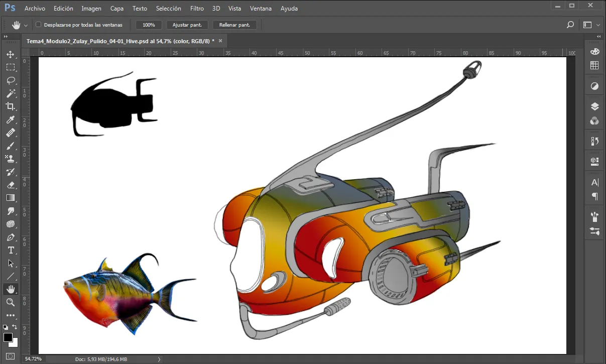The image size is (606, 364).
Task: Click the Doc: 5,93 MB/194,6 MB status text
Action: 101,359
